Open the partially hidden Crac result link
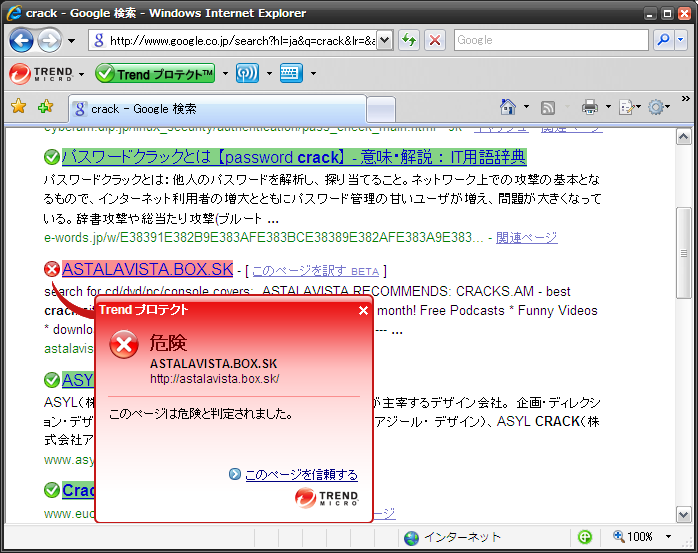The image size is (698, 553). point(78,490)
